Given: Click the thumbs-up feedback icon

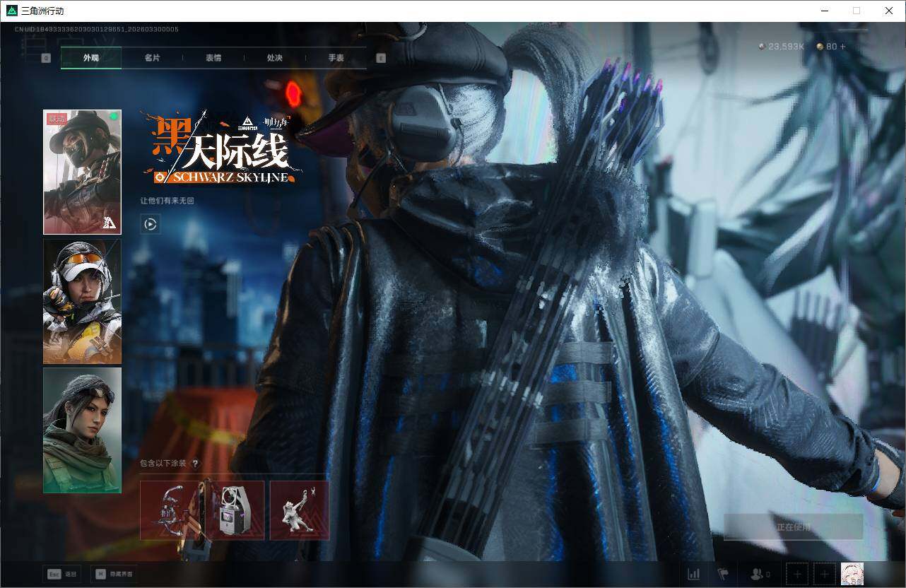Looking at the screenshot, I should click(724, 574).
